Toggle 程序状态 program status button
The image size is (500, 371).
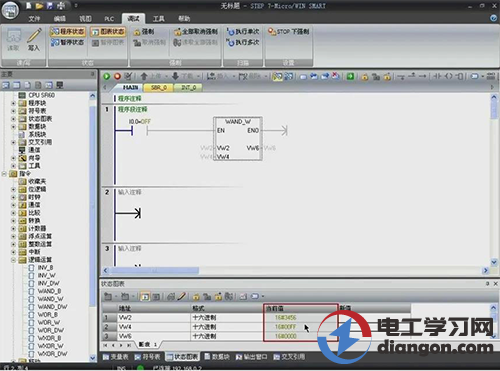(x=68, y=32)
